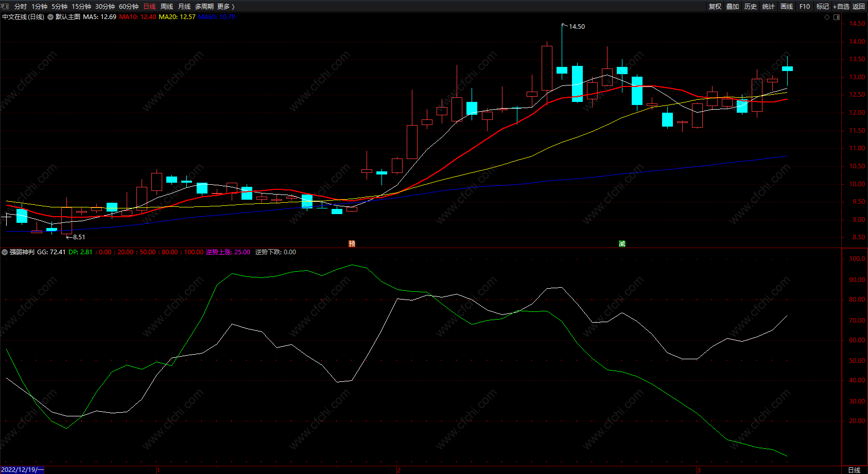The width and height of the screenshot is (868, 474).
Task: Switch to 周线 weekly chart
Action: (167, 7)
